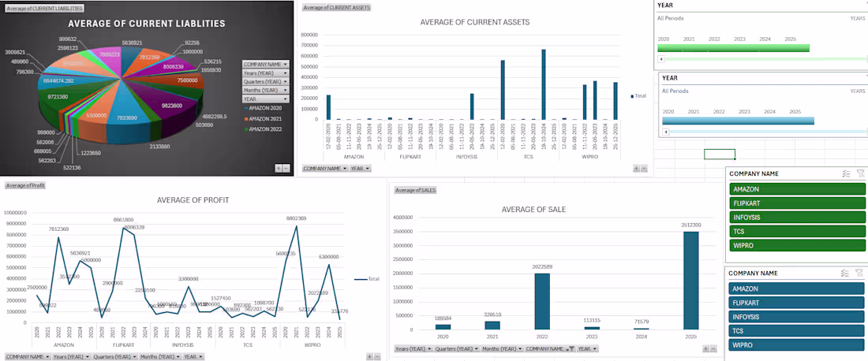Collapse minus button on Average of Profit chart
This screenshot has width=868, height=361.
(377, 356)
